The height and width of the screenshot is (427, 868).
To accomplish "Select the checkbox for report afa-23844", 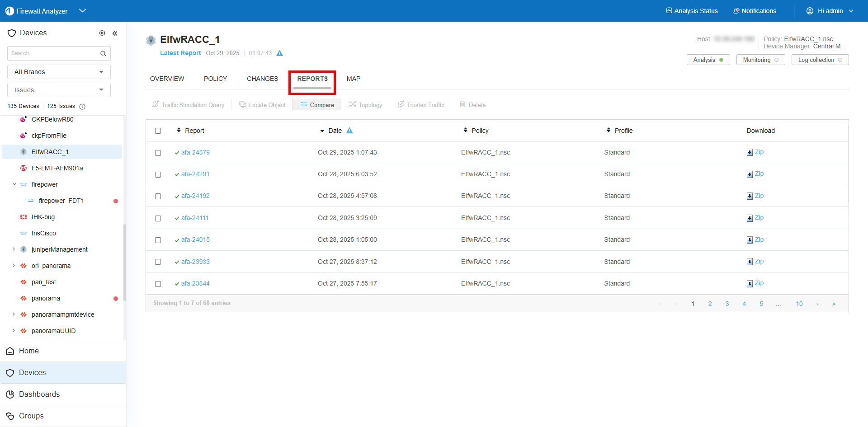I will pyautogui.click(x=158, y=284).
